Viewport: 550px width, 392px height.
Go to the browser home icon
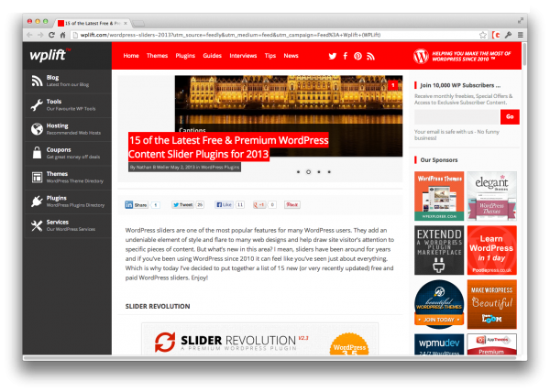pyautogui.click(x=62, y=35)
